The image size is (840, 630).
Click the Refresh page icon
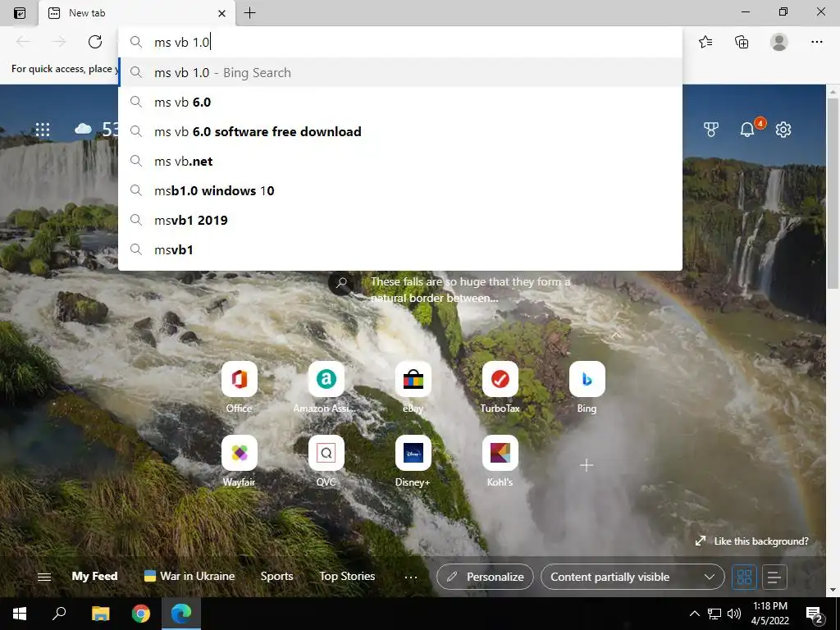click(x=95, y=42)
